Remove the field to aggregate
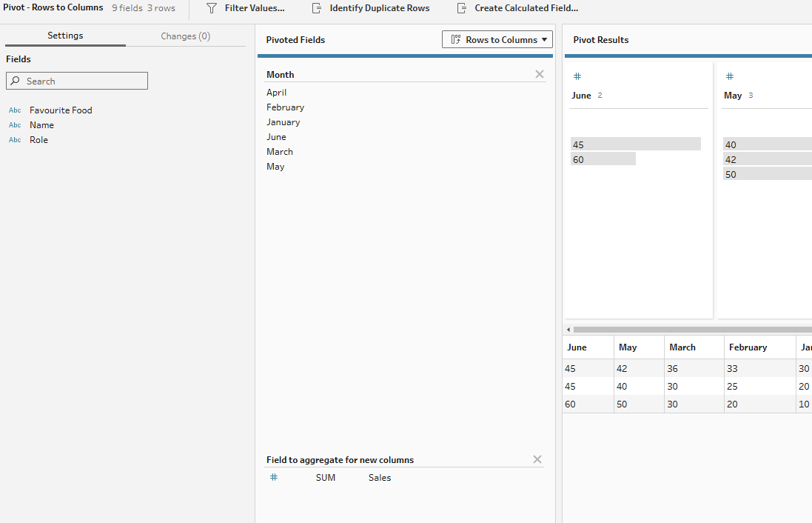 (537, 459)
